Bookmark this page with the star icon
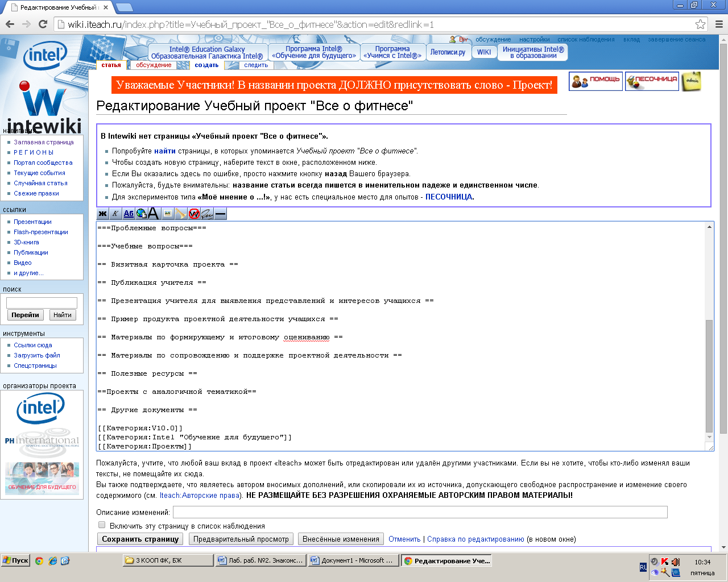Screen dimensions: 728x582 click(x=700, y=24)
